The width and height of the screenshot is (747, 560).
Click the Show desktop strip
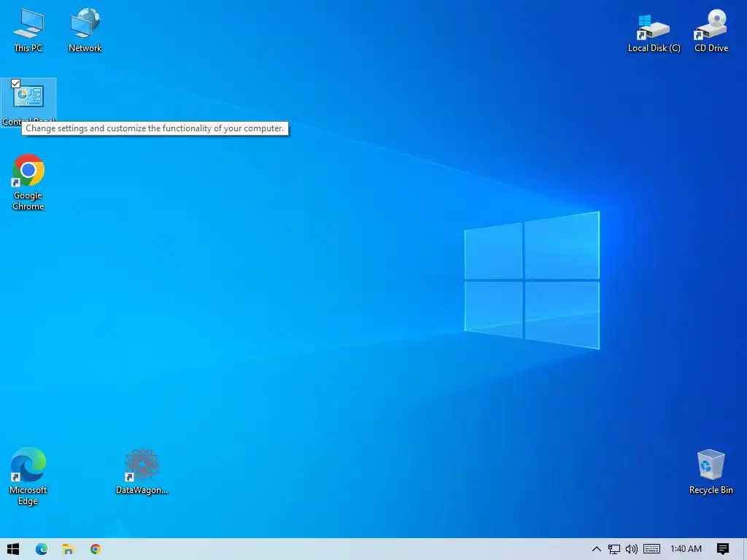745,549
